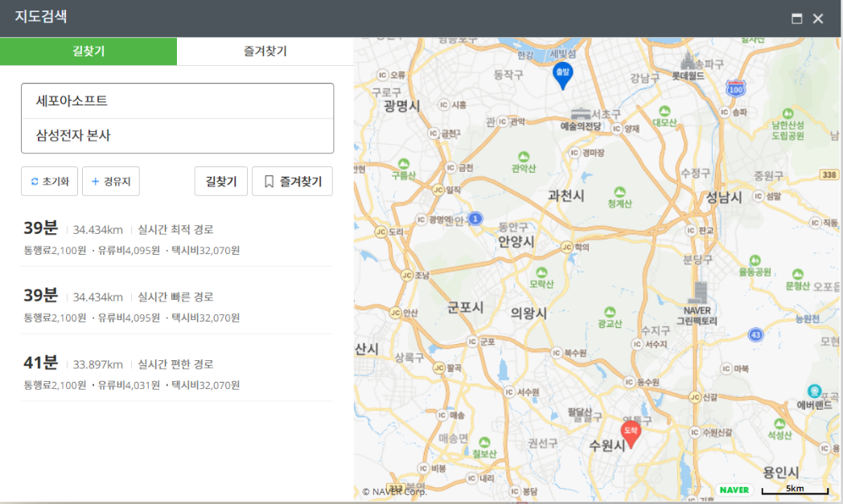Edit the 세포아소프트 origin field
This screenshot has height=504, width=843.
[x=178, y=101]
